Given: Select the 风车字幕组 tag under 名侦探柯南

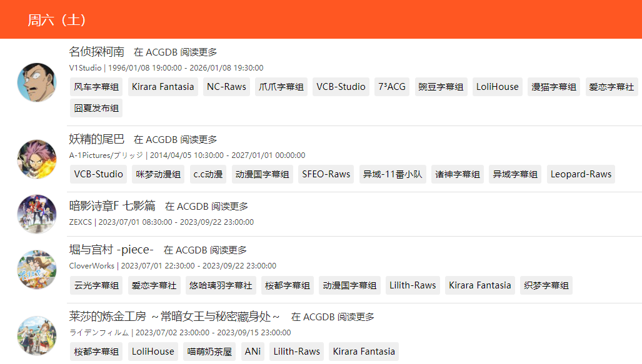Looking at the screenshot, I should [96, 87].
